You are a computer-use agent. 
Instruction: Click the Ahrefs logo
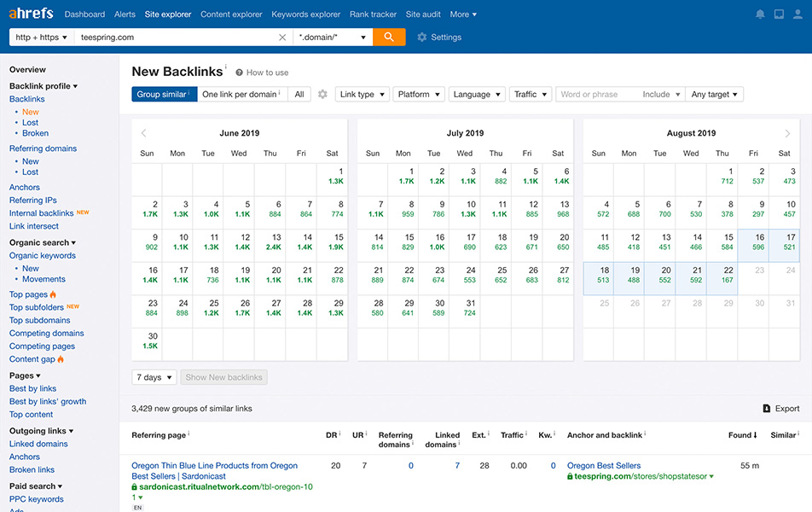coord(30,14)
